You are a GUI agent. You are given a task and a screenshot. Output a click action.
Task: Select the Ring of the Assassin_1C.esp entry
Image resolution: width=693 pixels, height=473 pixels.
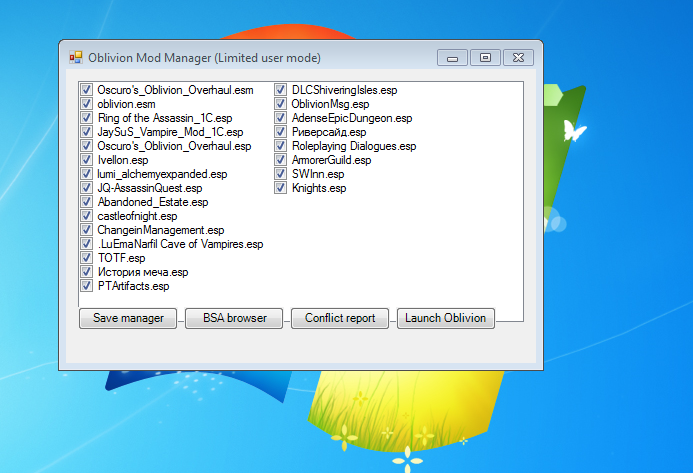tap(165, 118)
